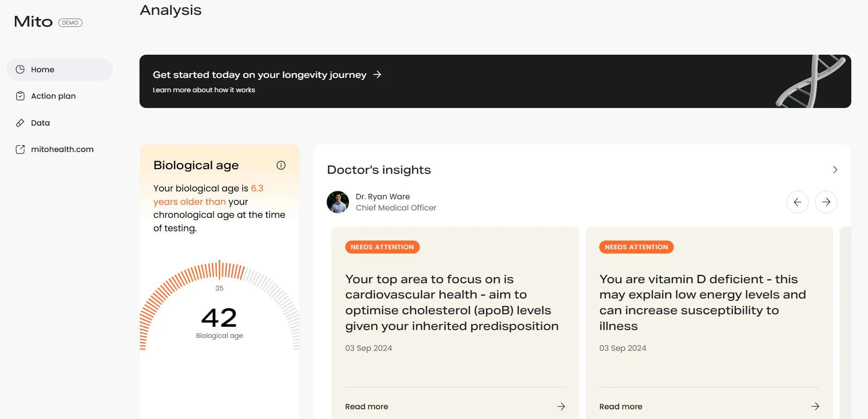Select the Home pie-chart icon in sidebar
The image size is (868, 419).
[20, 69]
